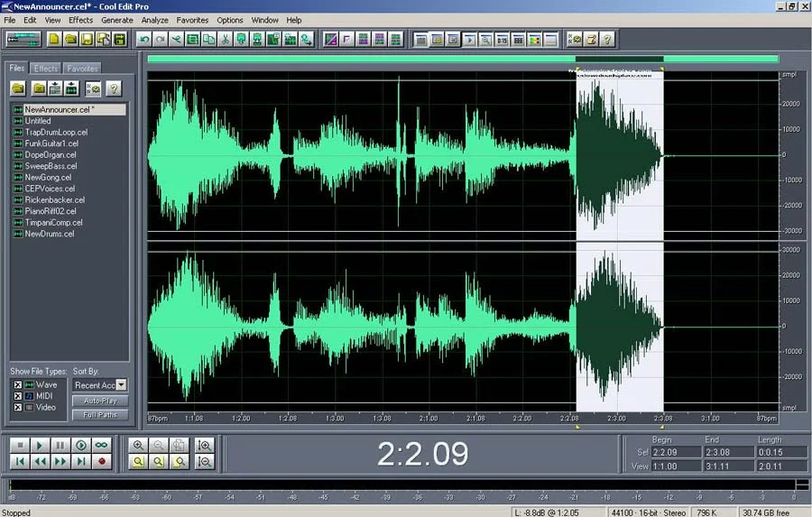Toggle the MIDI file type checkbox

point(18,396)
